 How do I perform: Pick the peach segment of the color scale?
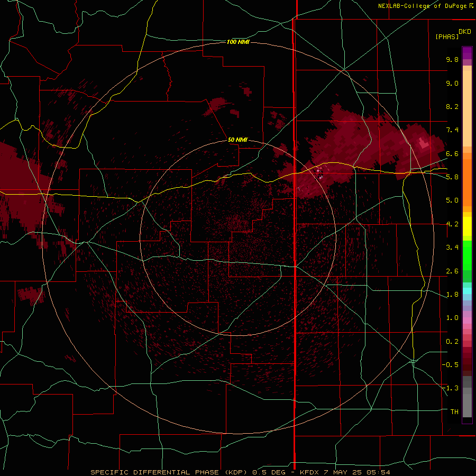[x=467, y=109]
